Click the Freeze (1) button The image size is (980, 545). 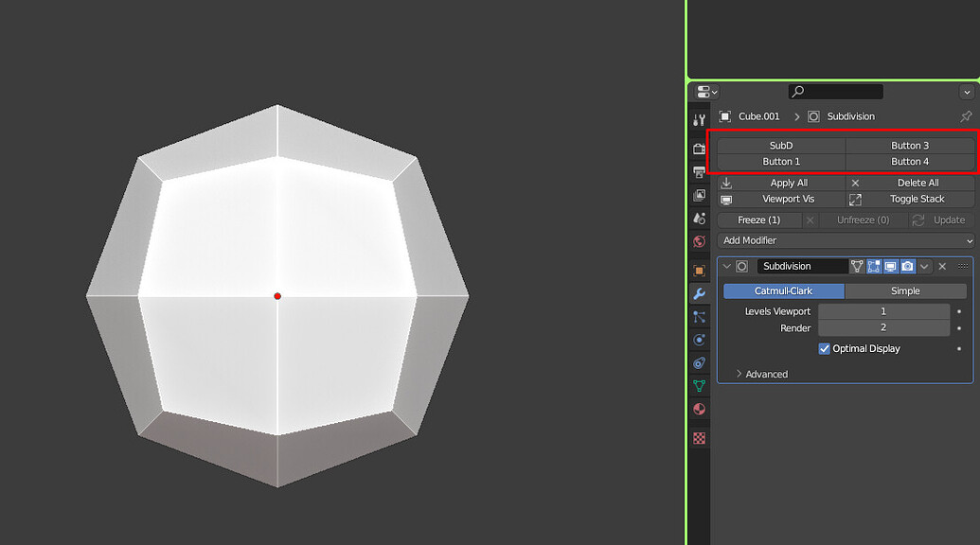[757, 220]
